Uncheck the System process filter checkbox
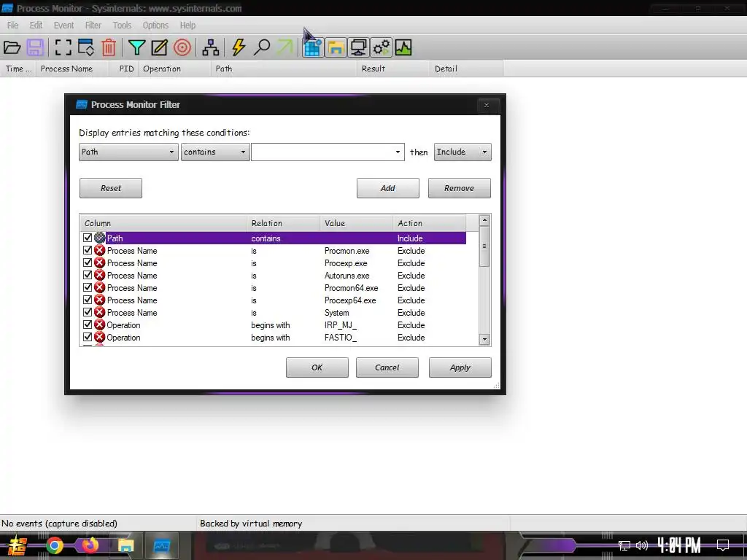 tap(88, 312)
